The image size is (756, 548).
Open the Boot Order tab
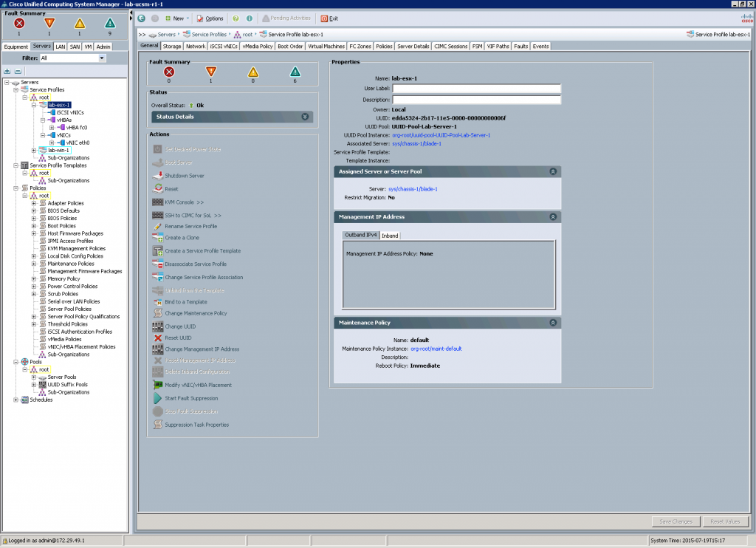(290, 47)
